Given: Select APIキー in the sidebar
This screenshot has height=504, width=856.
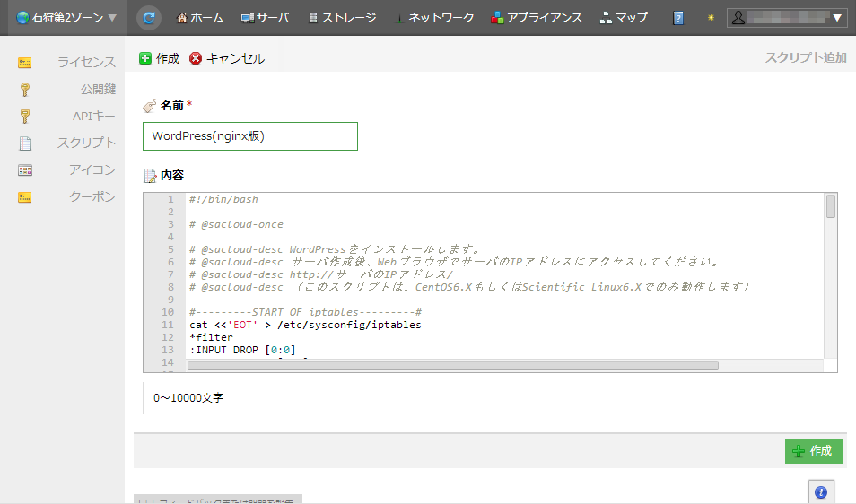Looking at the screenshot, I should click(93, 116).
